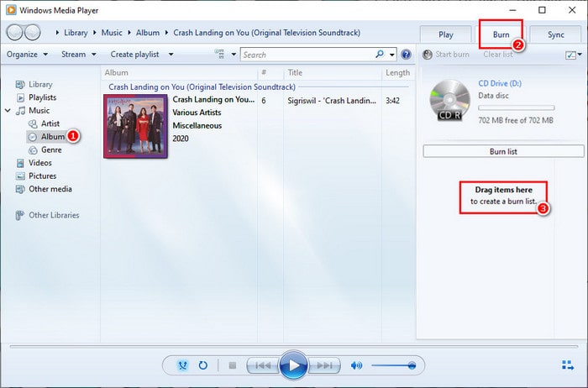Click the album cover thumbnail
Viewport: 588px width, 388px height.
(x=135, y=126)
